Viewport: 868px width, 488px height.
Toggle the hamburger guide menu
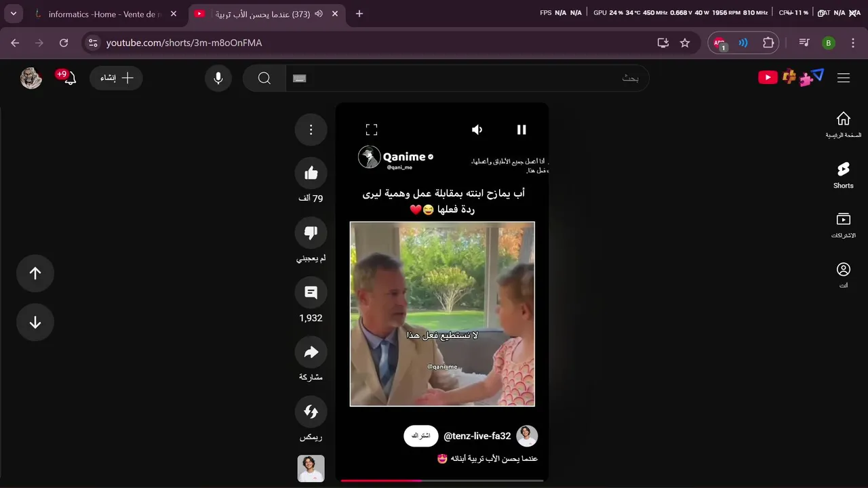coord(844,78)
